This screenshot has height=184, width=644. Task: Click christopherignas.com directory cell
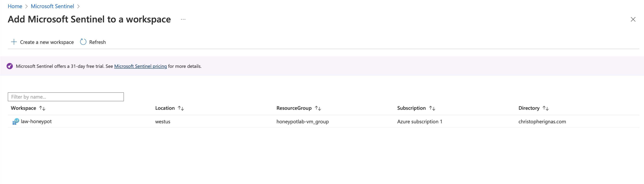[542, 122]
